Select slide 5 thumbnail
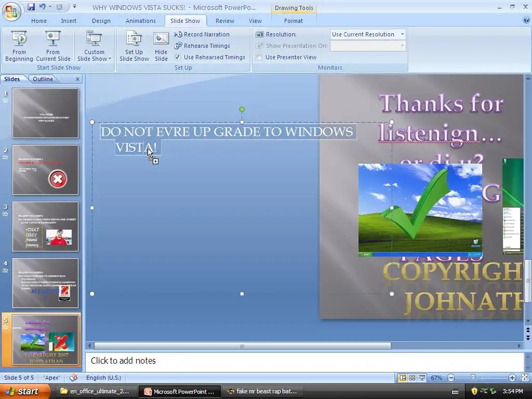The image size is (532, 399). [46, 340]
